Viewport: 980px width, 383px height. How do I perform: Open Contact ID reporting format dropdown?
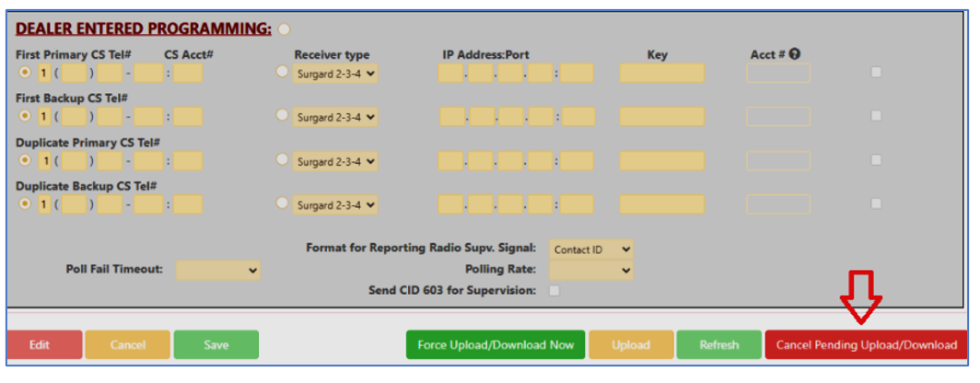tap(591, 250)
